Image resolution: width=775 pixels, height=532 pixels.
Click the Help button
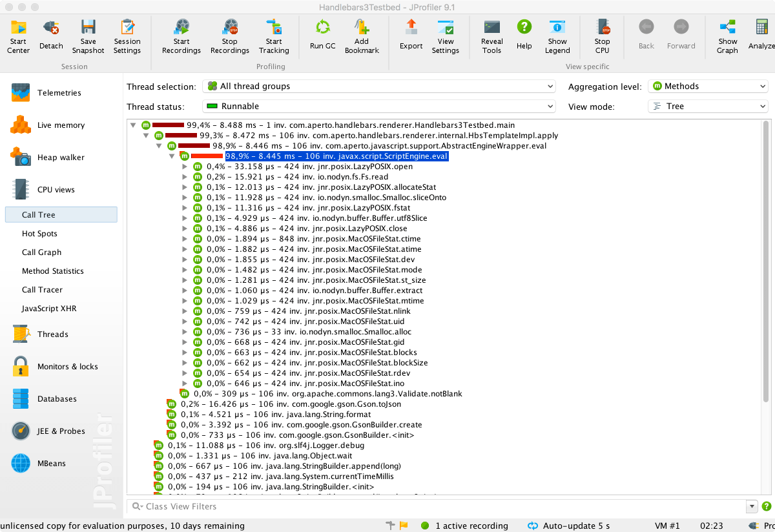pos(524,32)
